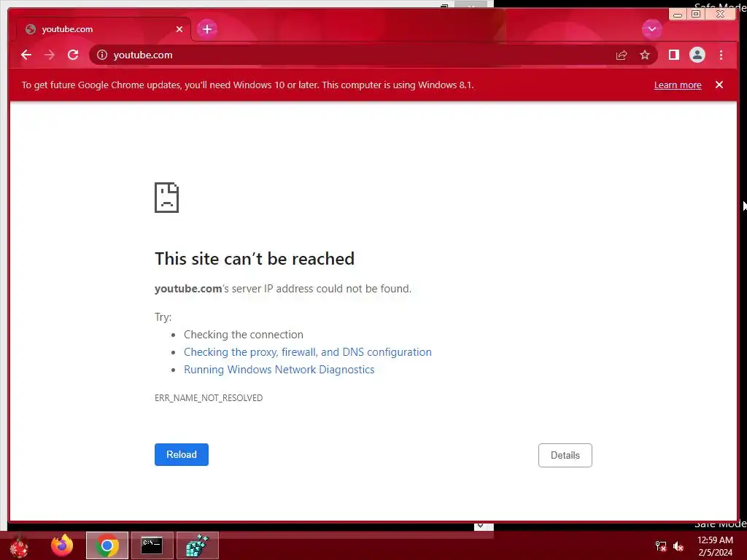This screenshot has width=747, height=560.
Task: Open the Start button ornament icon
Action: coord(19,546)
